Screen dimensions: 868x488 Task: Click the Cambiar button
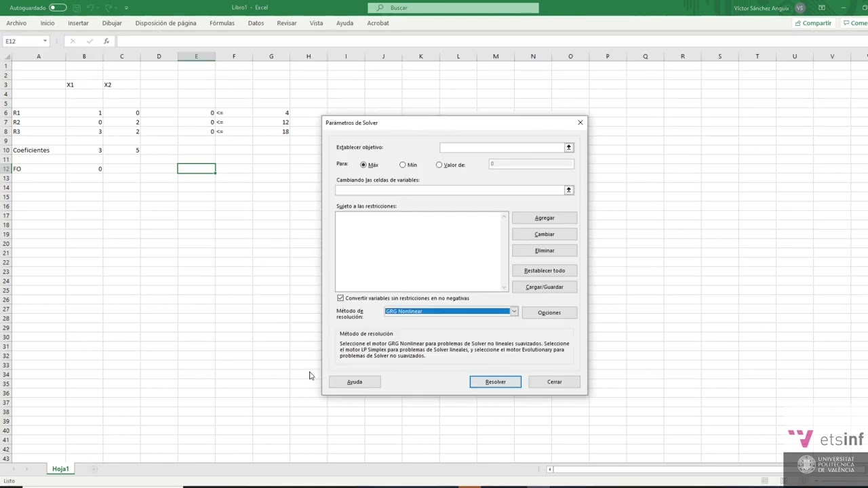545,234
